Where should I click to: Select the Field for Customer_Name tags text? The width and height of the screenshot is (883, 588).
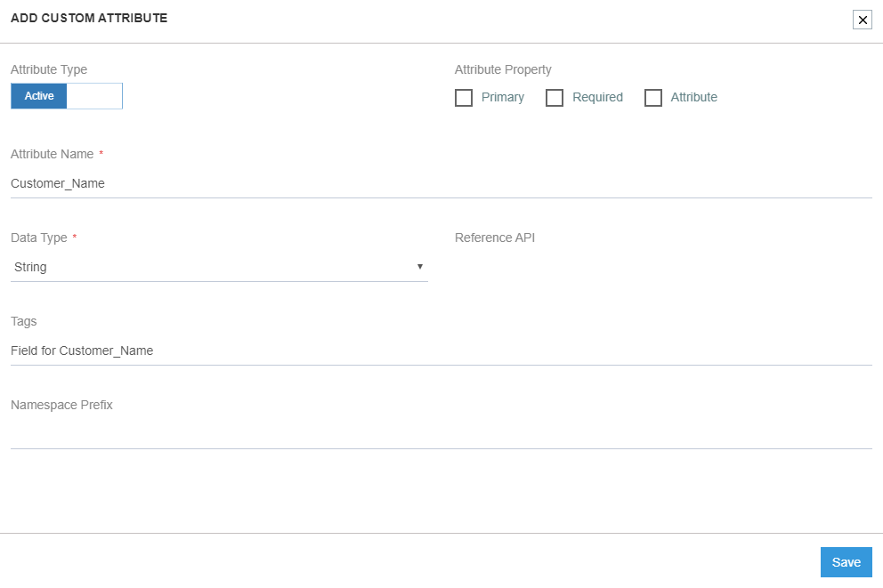(x=82, y=350)
